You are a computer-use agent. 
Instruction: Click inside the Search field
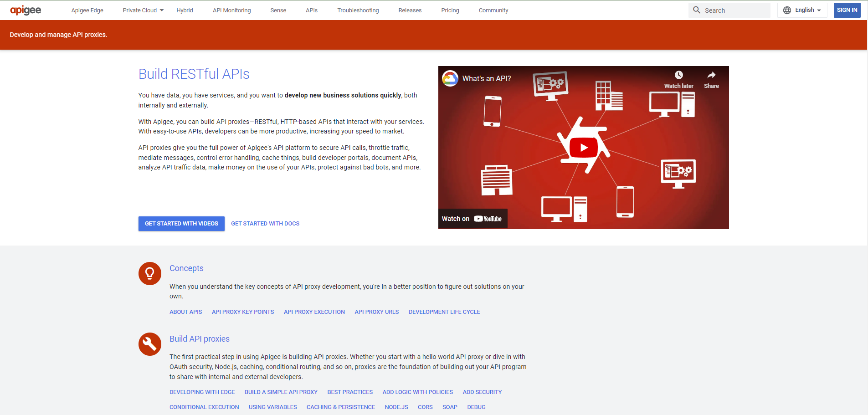[x=734, y=10]
